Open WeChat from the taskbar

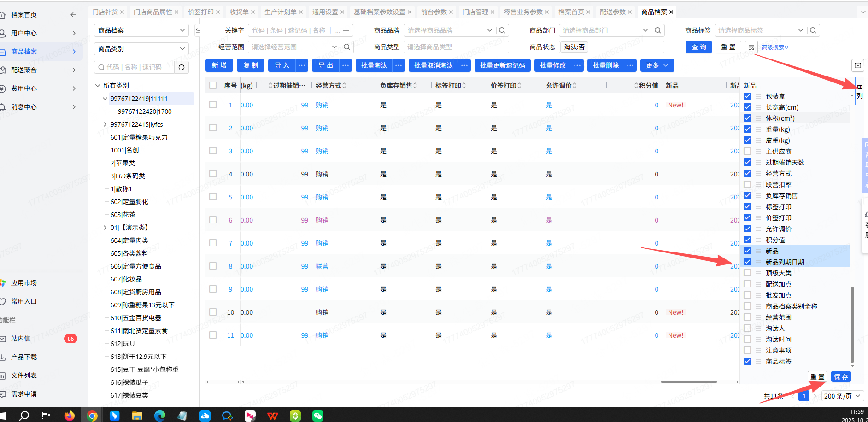click(x=318, y=416)
